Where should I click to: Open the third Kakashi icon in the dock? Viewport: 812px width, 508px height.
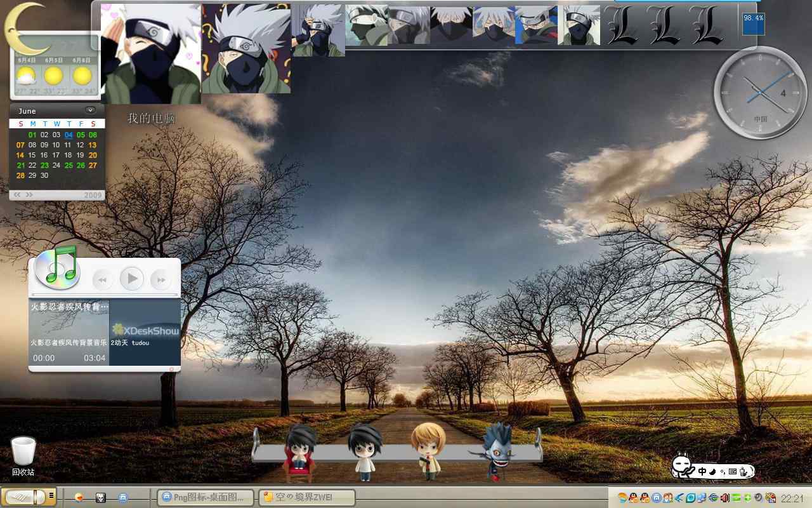(x=318, y=30)
